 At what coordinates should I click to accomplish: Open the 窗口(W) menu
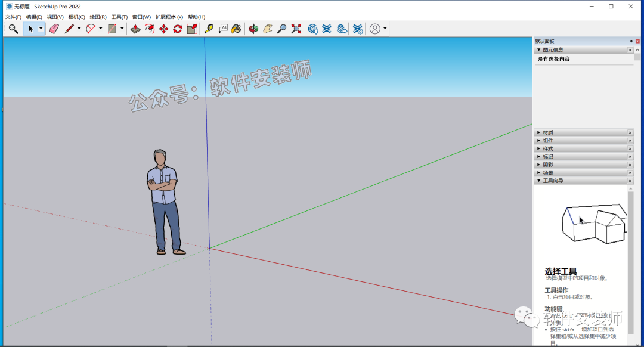142,17
